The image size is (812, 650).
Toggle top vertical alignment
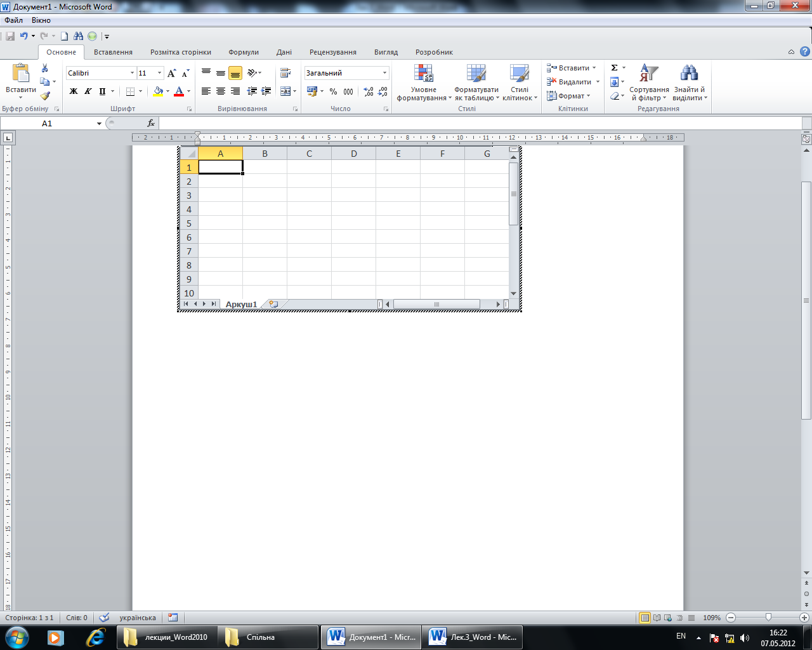pyautogui.click(x=206, y=73)
